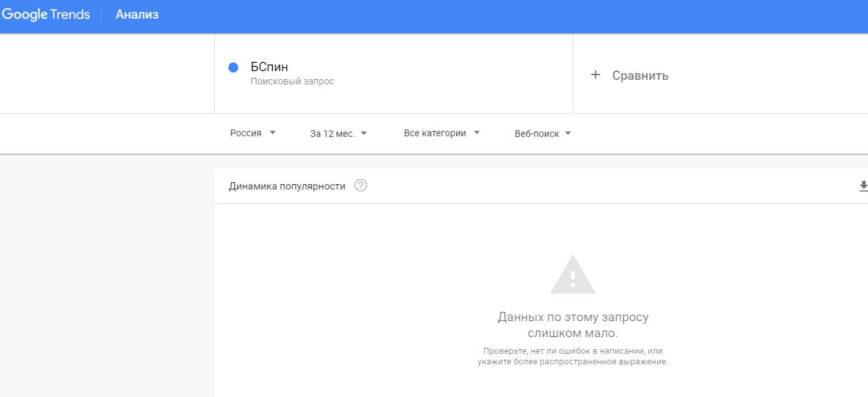Click the help question mark icon
The image size is (868, 397).
361,186
